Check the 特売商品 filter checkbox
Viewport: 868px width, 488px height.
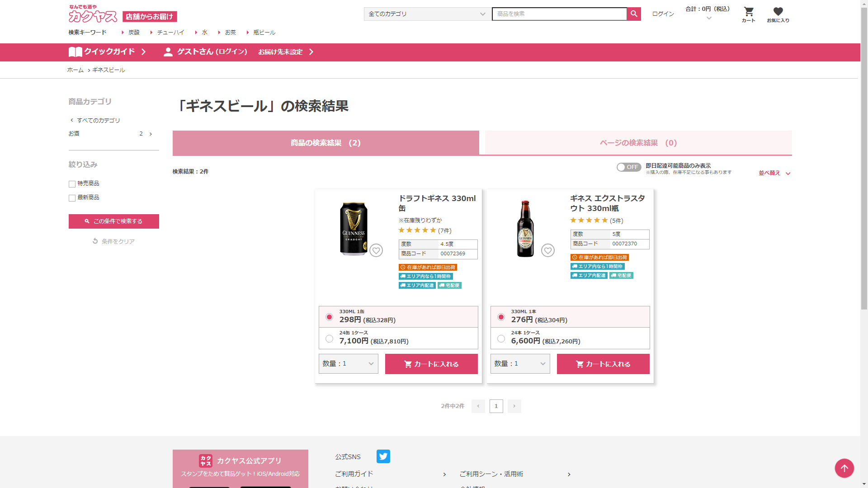pos(72,184)
